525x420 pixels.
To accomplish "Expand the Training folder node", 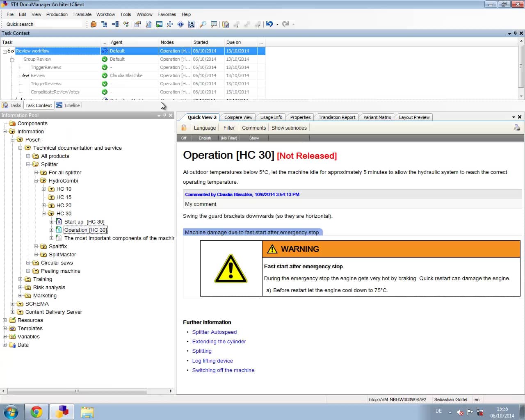I will [21, 279].
